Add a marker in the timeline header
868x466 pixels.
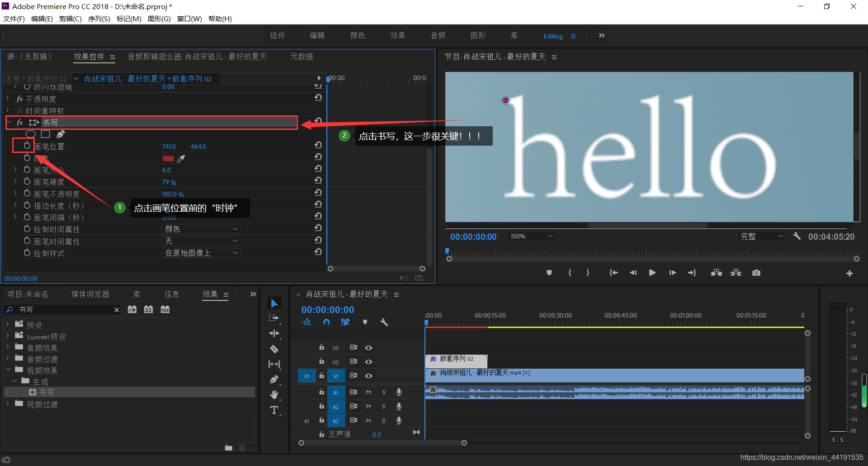click(x=365, y=322)
